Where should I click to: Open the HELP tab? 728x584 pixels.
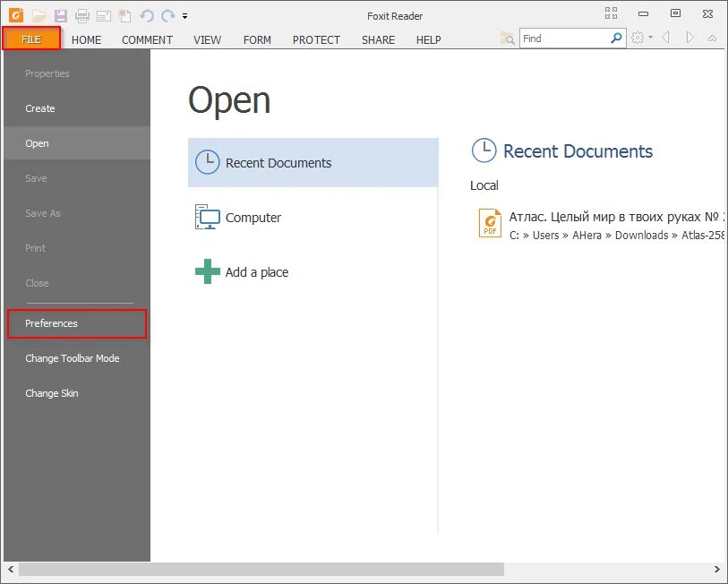point(429,40)
